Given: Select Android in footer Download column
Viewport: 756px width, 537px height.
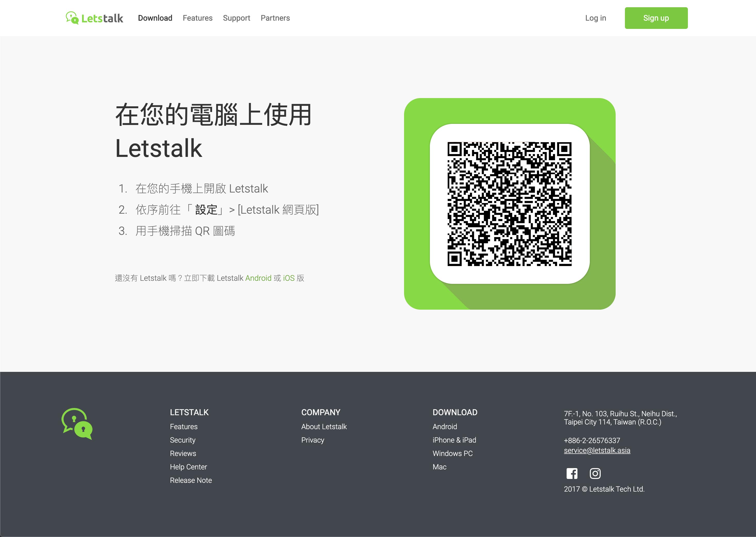Looking at the screenshot, I should (445, 427).
